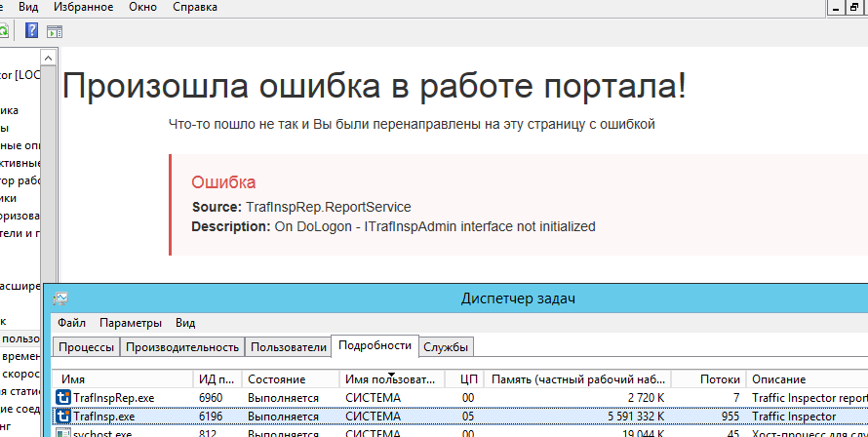The width and height of the screenshot is (868, 437).
Task: Click thread count 955 cell
Action: [730, 416]
